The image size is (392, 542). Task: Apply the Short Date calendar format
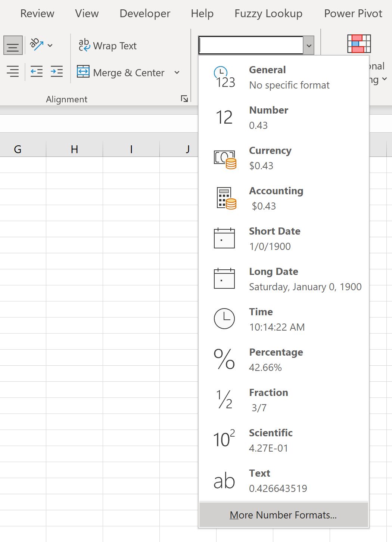point(224,238)
